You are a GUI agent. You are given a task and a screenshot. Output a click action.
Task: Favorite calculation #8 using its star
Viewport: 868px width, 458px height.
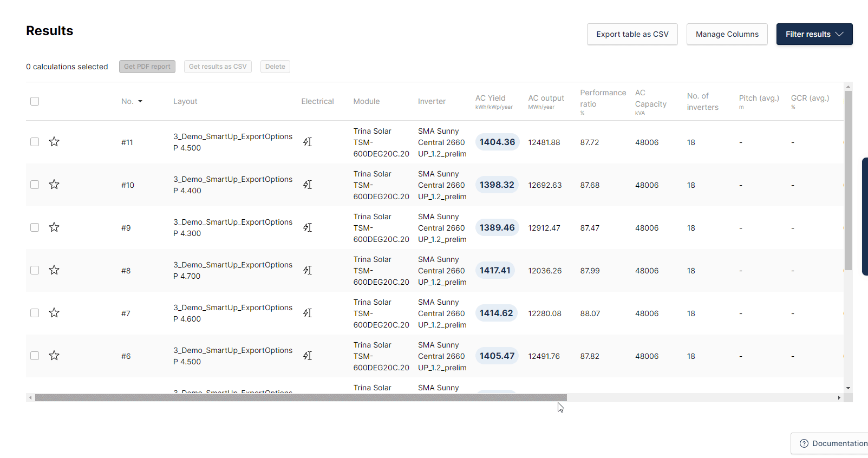coord(54,270)
